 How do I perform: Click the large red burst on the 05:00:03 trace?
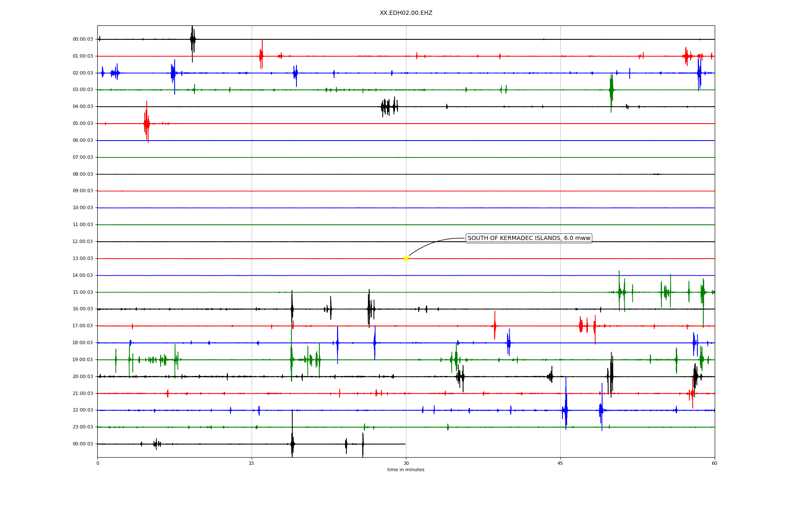click(146, 124)
